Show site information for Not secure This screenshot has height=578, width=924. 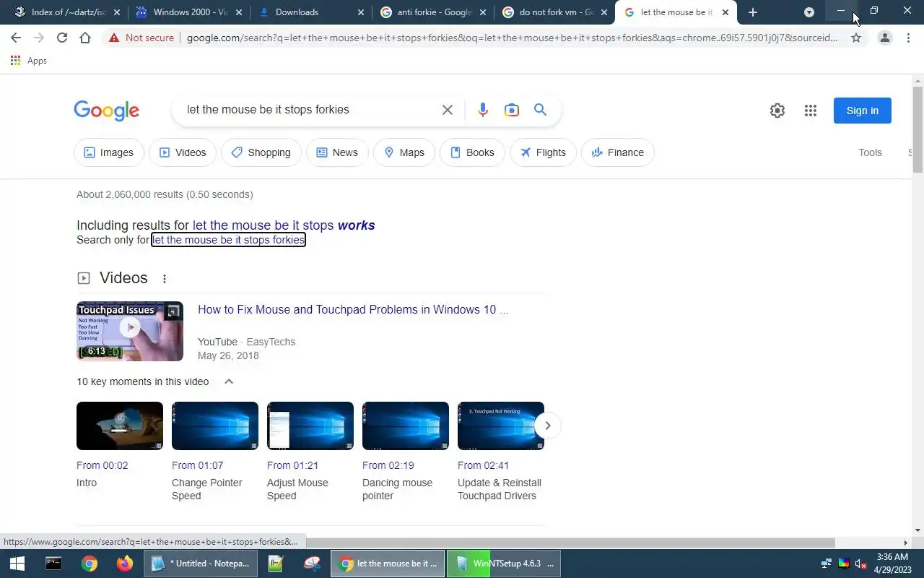point(141,38)
